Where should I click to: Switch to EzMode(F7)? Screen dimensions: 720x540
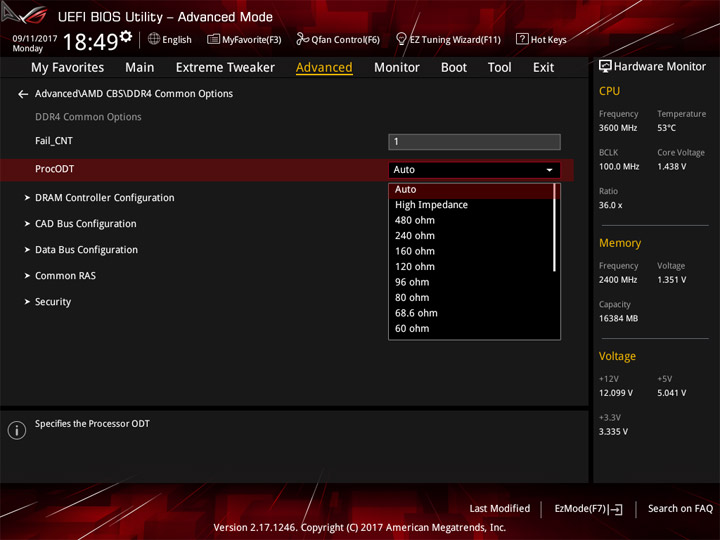(x=589, y=509)
